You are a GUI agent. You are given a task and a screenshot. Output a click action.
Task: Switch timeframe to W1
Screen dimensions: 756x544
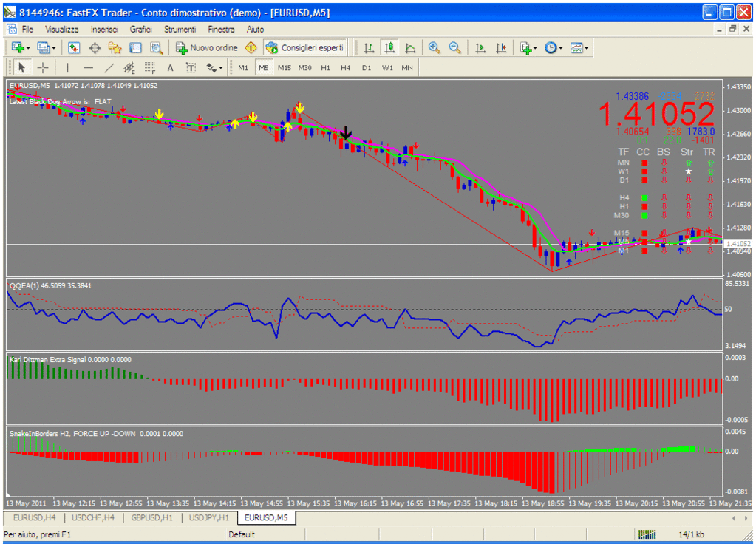[387, 68]
